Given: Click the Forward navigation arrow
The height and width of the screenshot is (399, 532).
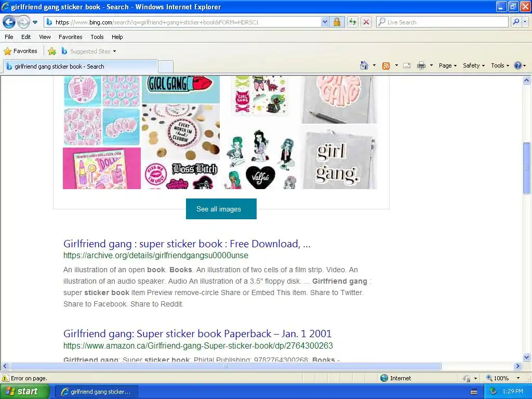Looking at the screenshot, I should [x=23, y=22].
